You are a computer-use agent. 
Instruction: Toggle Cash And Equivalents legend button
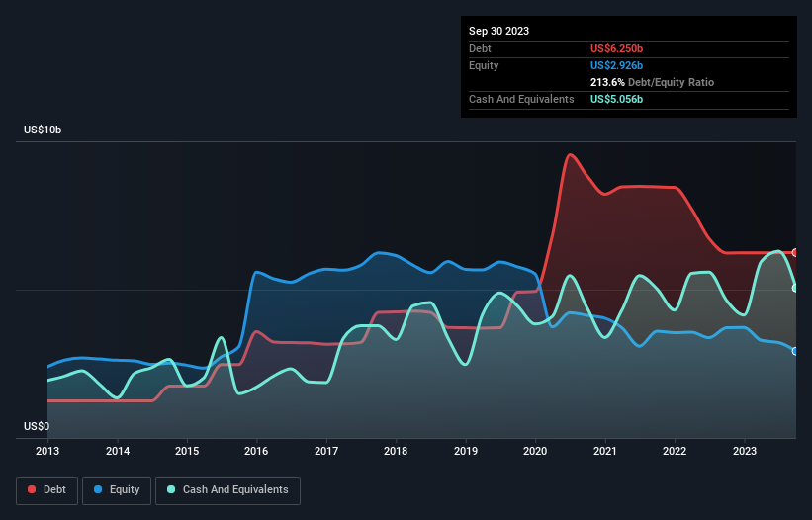227,490
